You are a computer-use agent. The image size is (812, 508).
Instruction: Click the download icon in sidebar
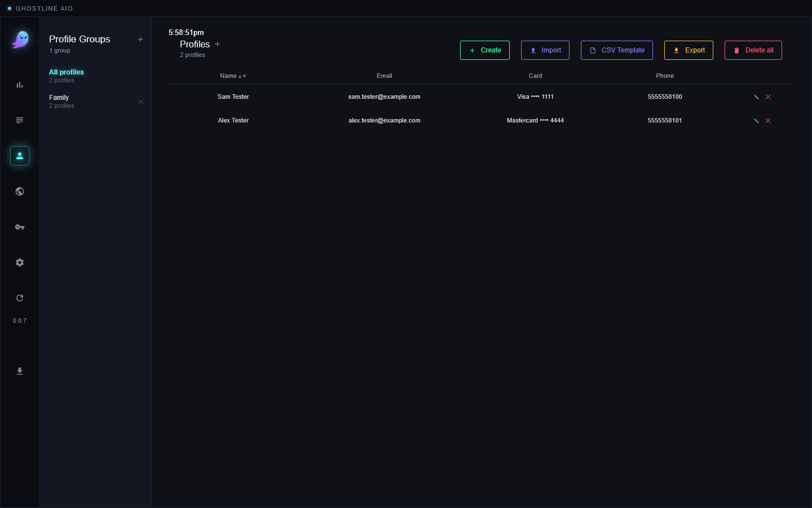tap(20, 371)
